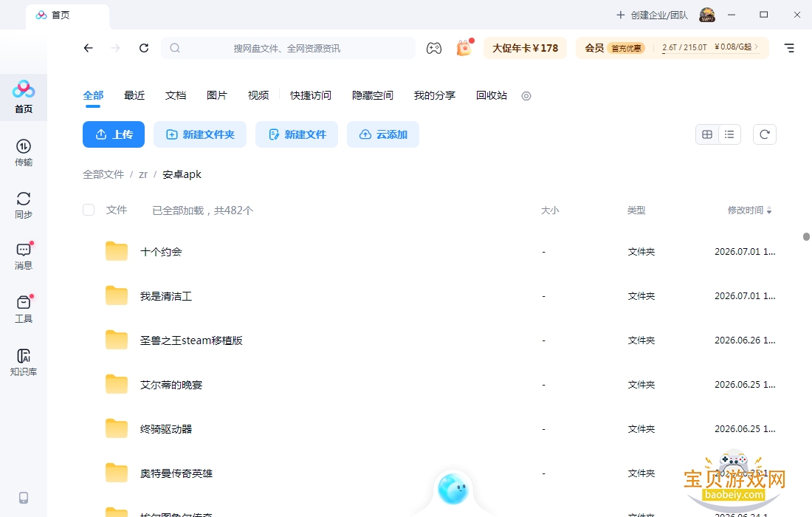Go to 全部文件 breadcrumb
Image resolution: width=812 pixels, height=517 pixels.
(x=103, y=174)
